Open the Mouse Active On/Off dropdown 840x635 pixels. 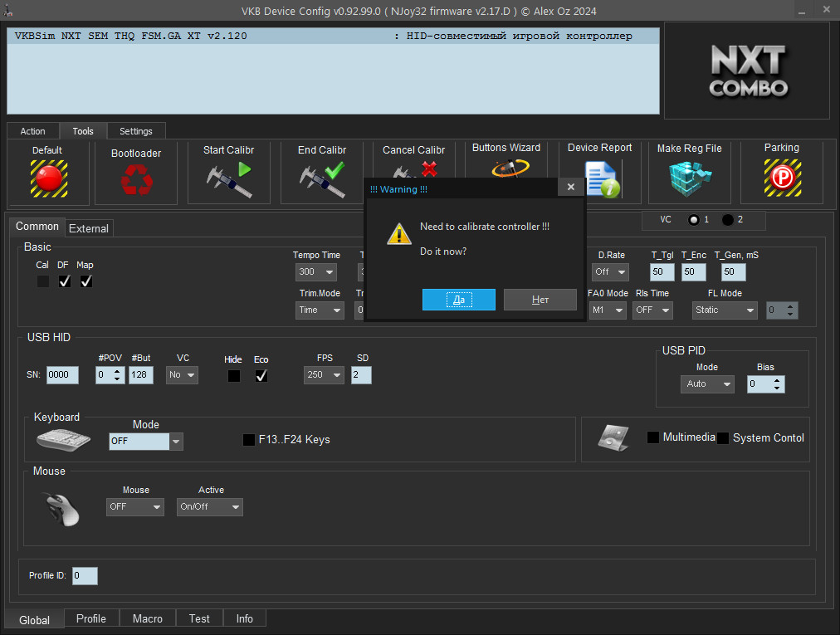[x=209, y=506]
